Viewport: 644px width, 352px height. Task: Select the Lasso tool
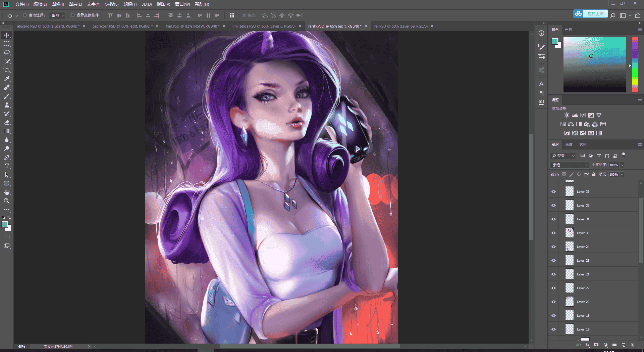(x=7, y=52)
